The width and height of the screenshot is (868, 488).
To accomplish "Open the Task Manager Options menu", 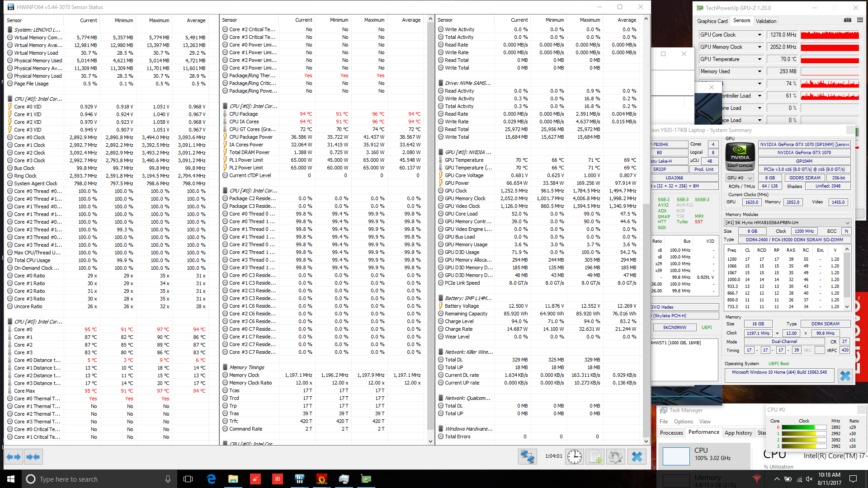I will point(683,422).
